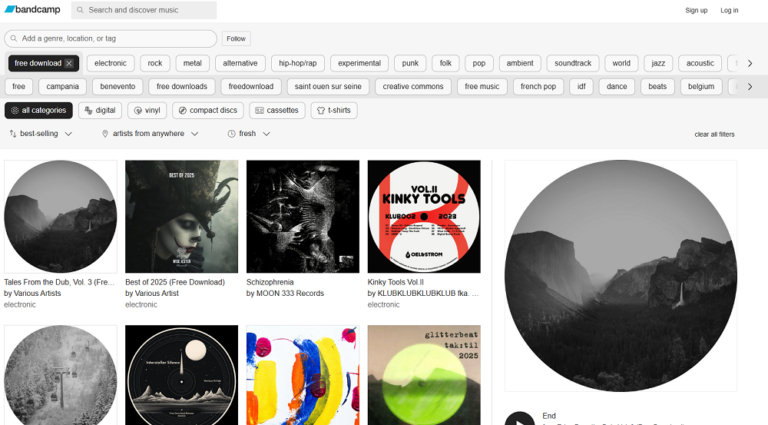Add the french pop related tag

538,87
